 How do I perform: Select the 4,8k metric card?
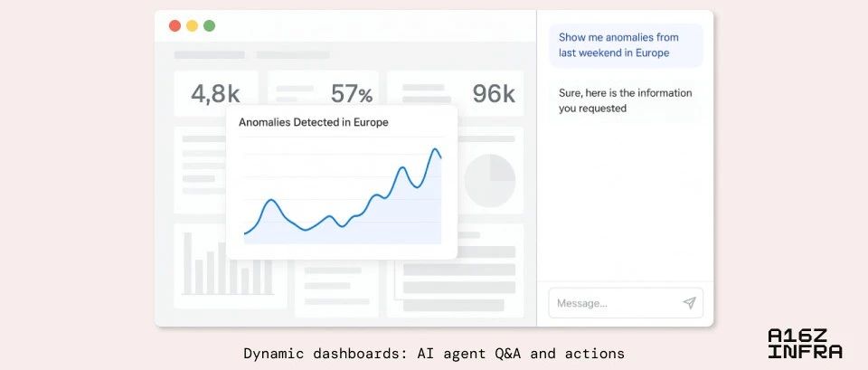click(x=216, y=93)
